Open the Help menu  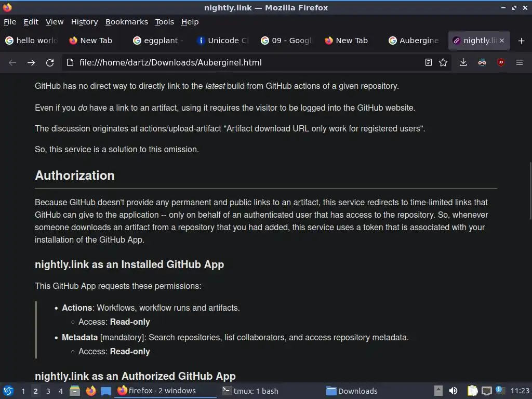[x=190, y=22]
